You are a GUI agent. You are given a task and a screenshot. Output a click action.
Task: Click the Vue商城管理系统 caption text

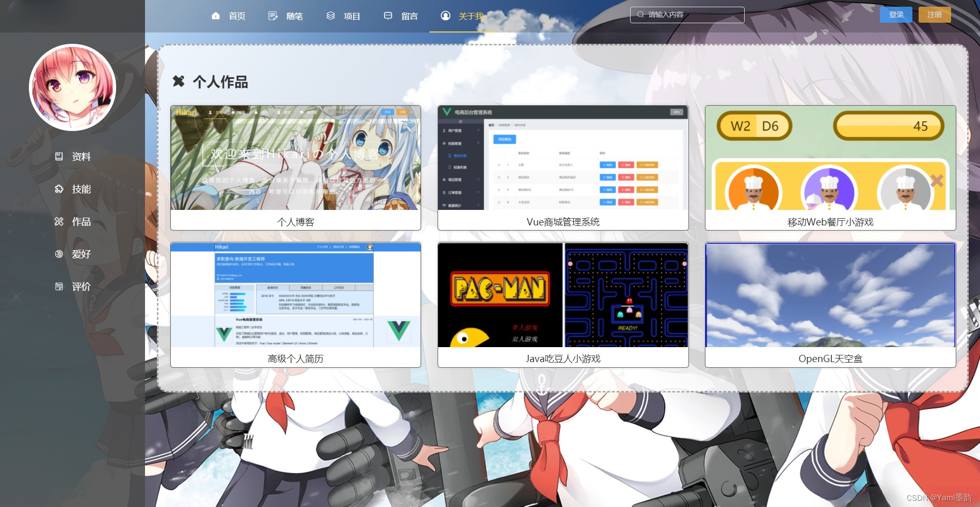tap(563, 222)
